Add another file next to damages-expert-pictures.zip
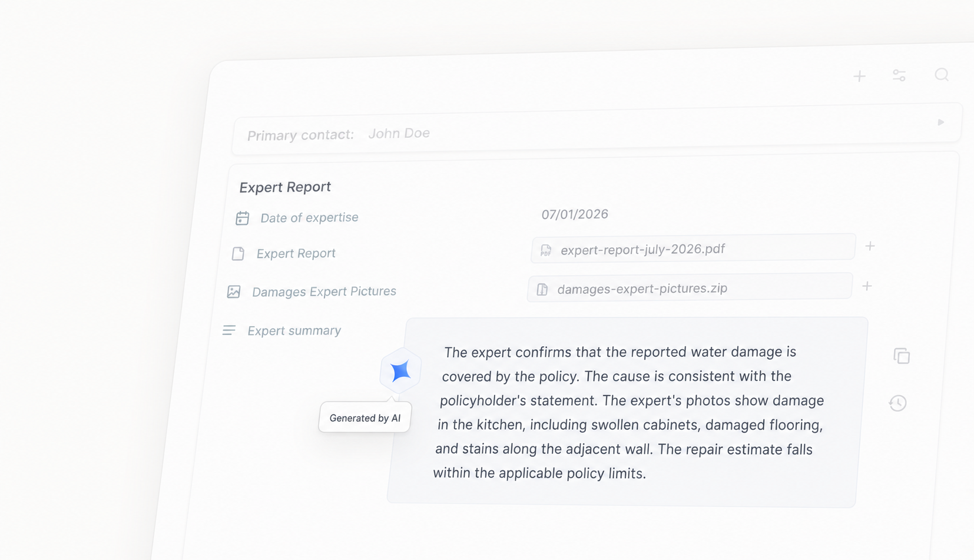The width and height of the screenshot is (974, 560). click(x=867, y=286)
